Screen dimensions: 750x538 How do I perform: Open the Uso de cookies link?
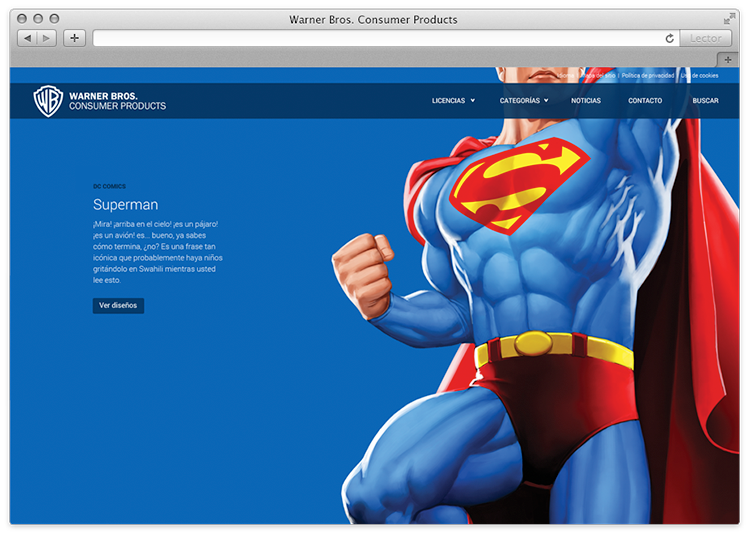pyautogui.click(x=699, y=76)
